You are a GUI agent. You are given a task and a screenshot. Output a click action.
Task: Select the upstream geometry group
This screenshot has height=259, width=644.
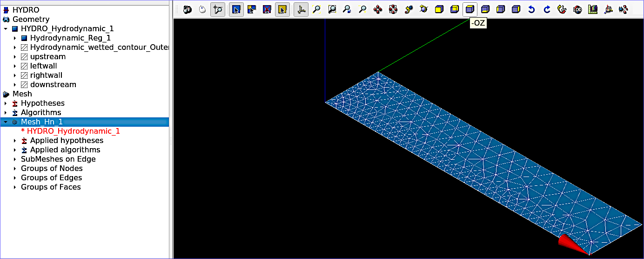pos(47,57)
